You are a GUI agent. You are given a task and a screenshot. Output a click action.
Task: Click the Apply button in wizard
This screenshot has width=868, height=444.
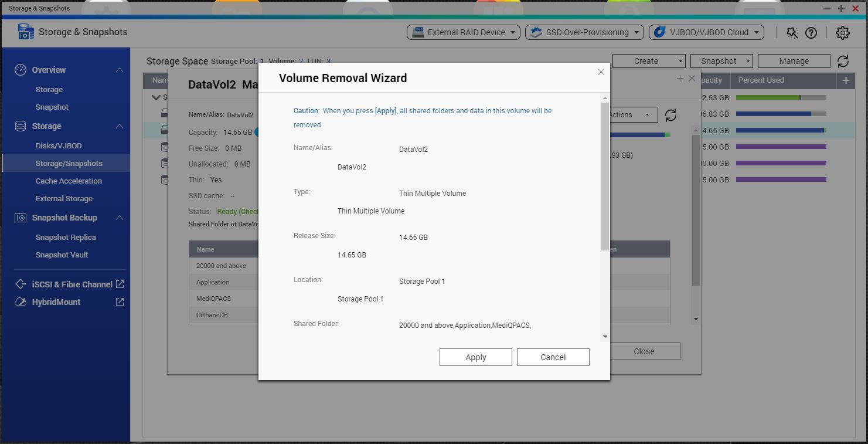pyautogui.click(x=475, y=357)
